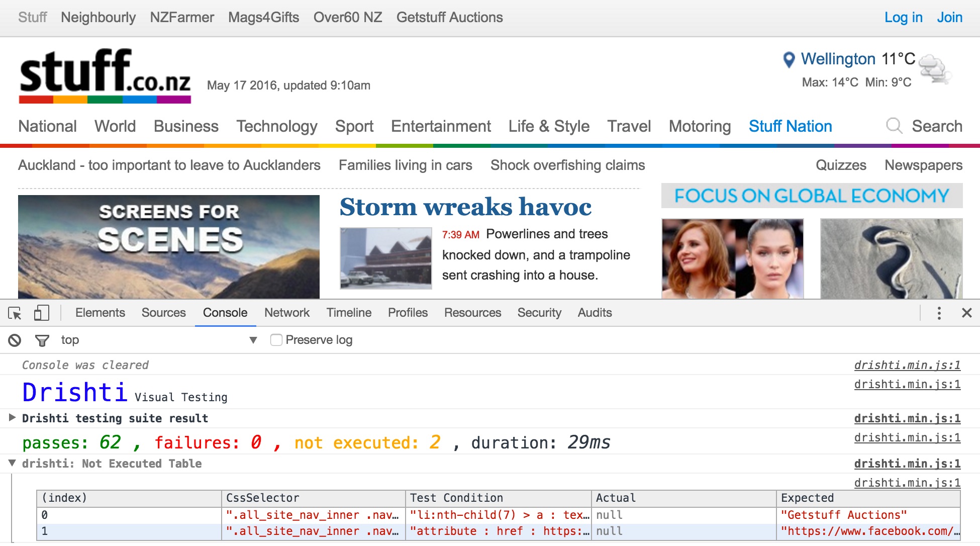Viewport: 980px width, 546px height.
Task: Collapse the Not Executed Table group
Action: point(13,463)
